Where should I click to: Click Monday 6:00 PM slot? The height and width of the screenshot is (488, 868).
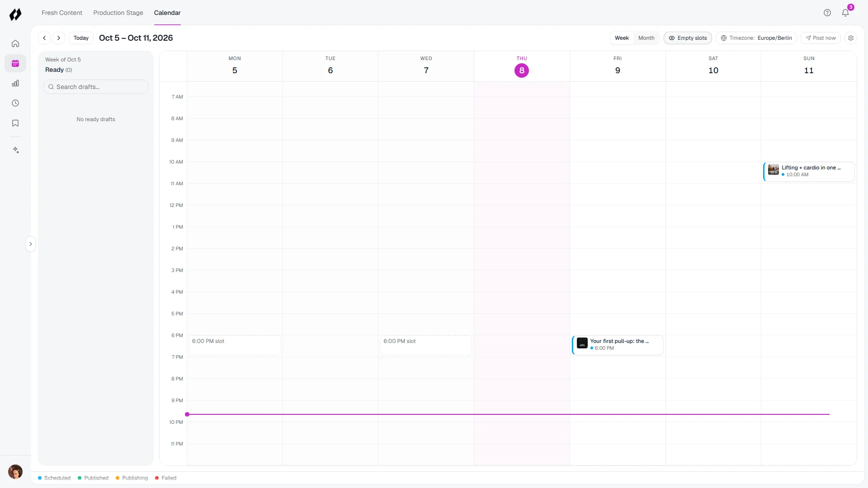(235, 345)
